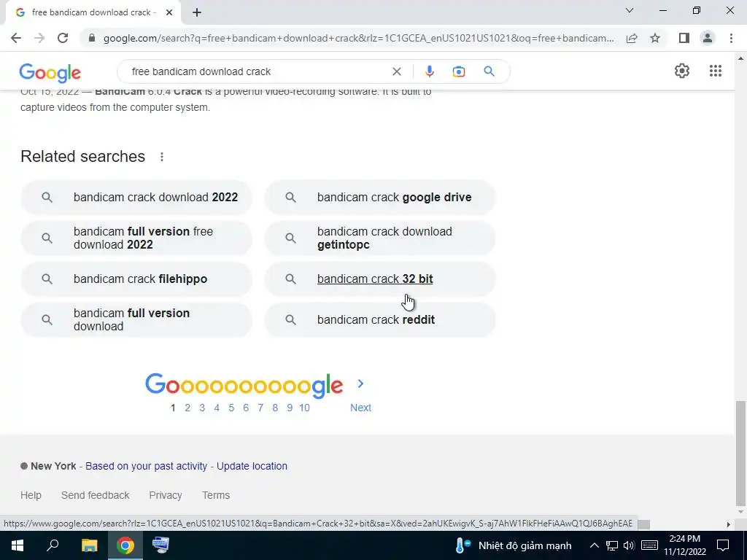Open the 'Send feedback' footer link
The height and width of the screenshot is (560, 747).
pyautogui.click(x=96, y=495)
